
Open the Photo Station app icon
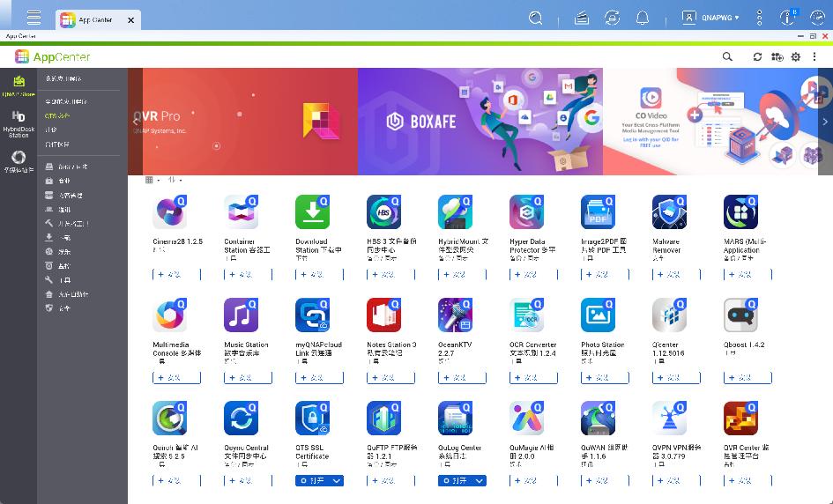tap(598, 315)
